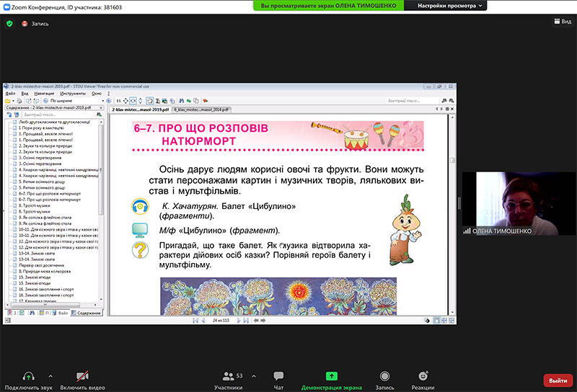Open Zoom Reactions
Viewport: 577px width, 392px height.
coord(423,380)
